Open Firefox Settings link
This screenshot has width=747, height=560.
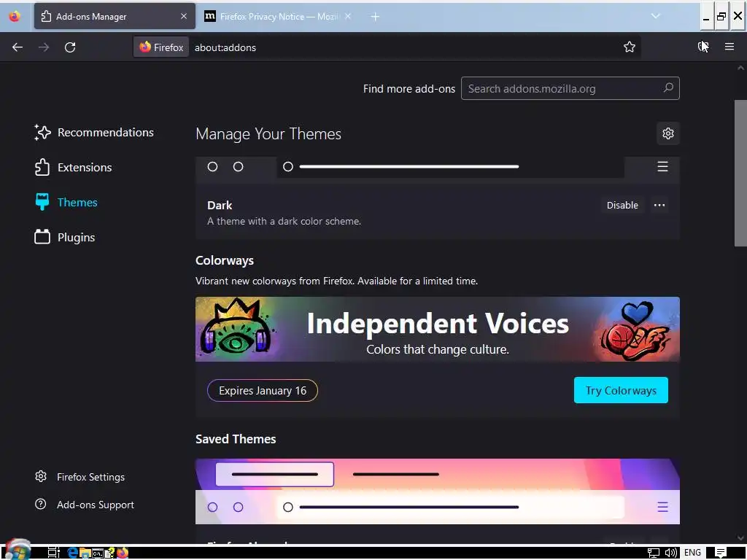pyautogui.click(x=80, y=477)
